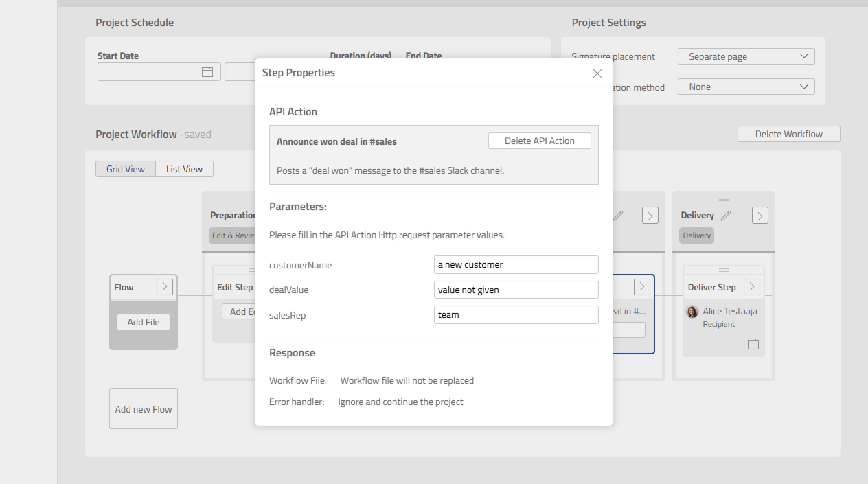Click 'Ignore and continue the project' text
The width and height of the screenshot is (868, 484).
coord(400,402)
